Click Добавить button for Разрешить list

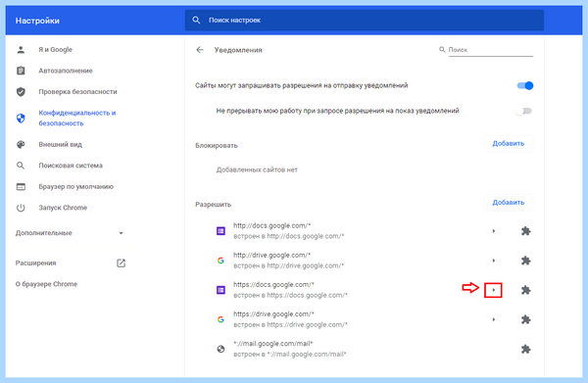point(508,203)
